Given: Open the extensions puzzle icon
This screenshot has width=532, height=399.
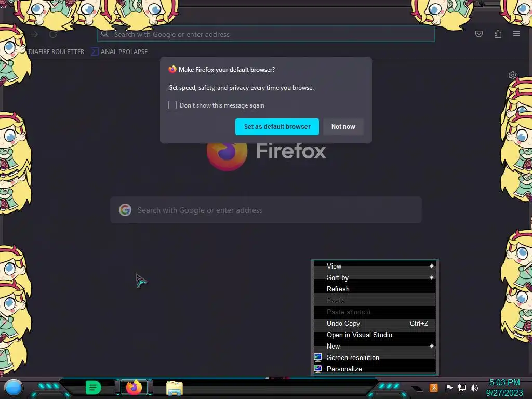Looking at the screenshot, I should click(x=498, y=34).
